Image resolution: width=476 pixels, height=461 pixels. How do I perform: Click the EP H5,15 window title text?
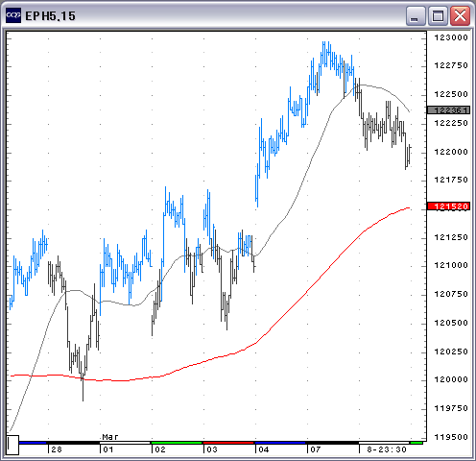tap(50, 16)
